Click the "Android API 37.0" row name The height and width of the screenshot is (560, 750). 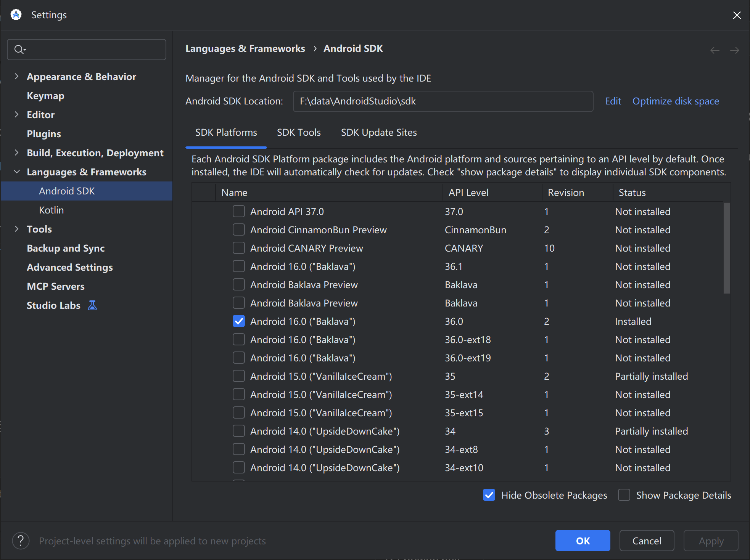click(x=287, y=212)
